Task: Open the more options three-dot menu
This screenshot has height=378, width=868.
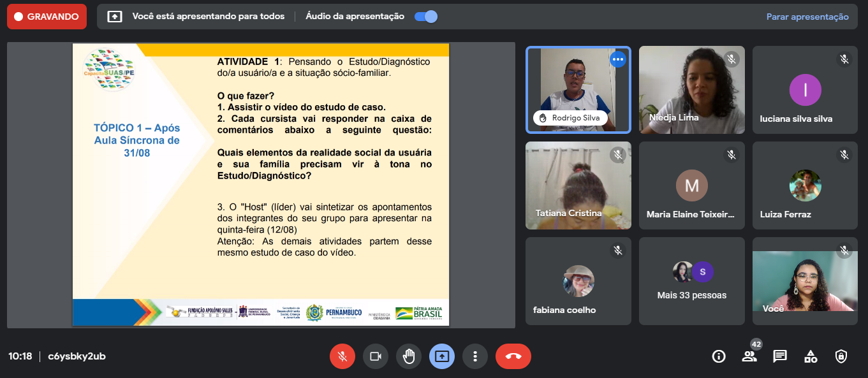Action: point(475,356)
